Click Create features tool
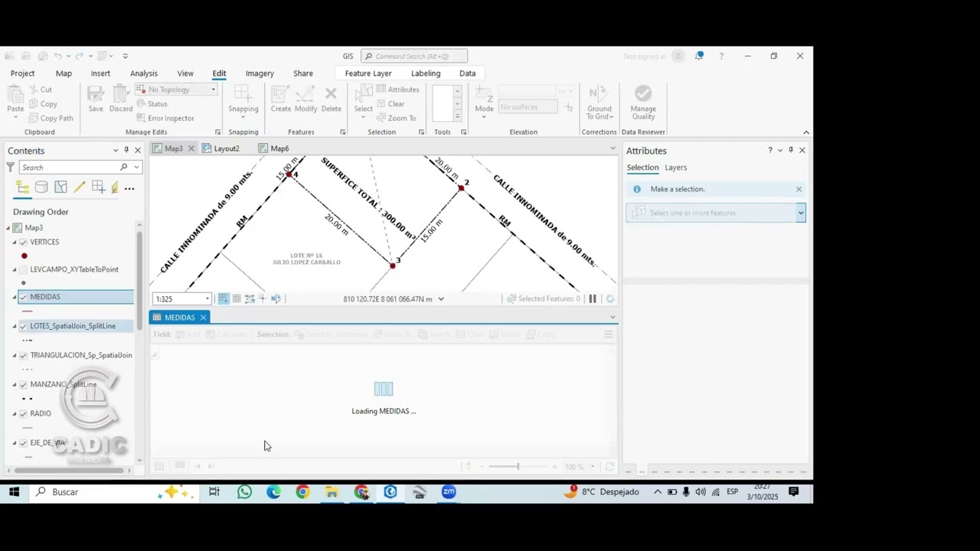The width and height of the screenshot is (980, 551). pyautogui.click(x=280, y=100)
